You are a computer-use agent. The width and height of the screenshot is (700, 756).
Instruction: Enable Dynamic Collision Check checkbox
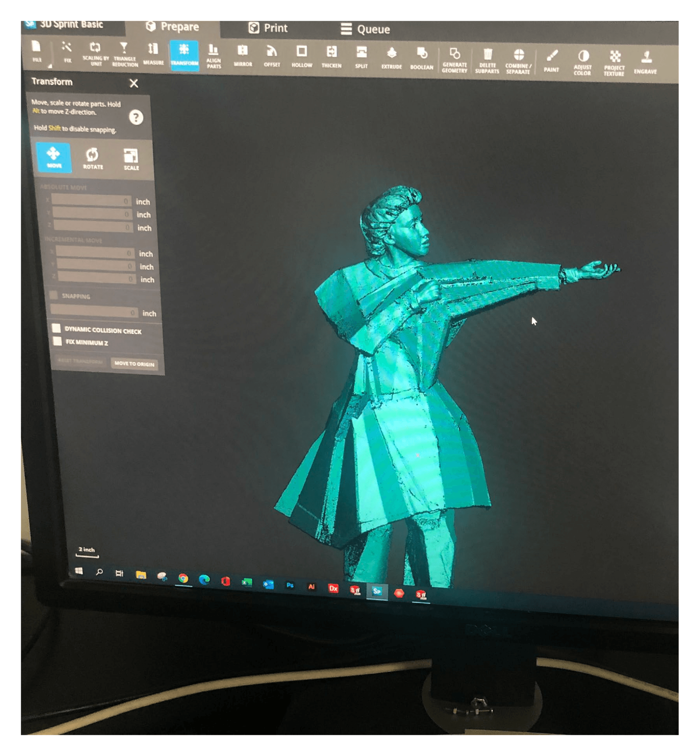[56, 328]
